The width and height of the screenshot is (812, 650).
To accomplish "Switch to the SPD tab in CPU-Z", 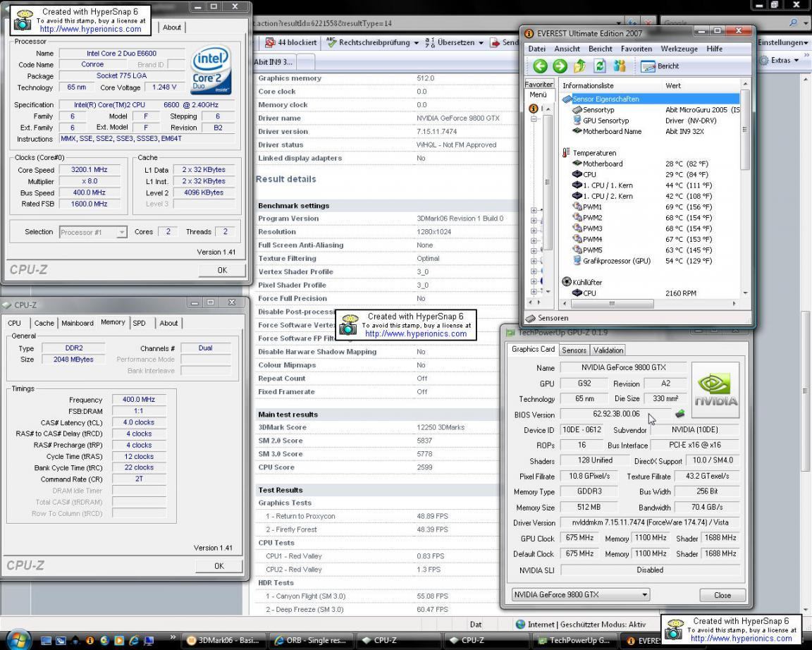I will pyautogui.click(x=139, y=323).
